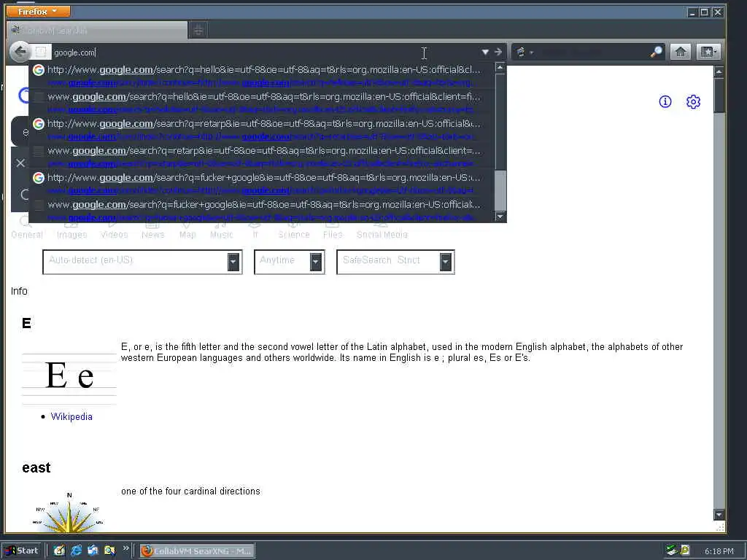747x560 pixels.
Task: Click the first quick launch icon beside Start
Action: (x=59, y=551)
